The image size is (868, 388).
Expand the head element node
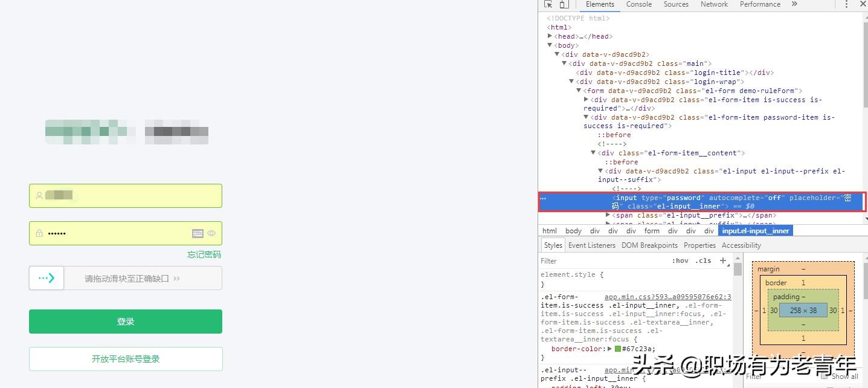click(550, 36)
